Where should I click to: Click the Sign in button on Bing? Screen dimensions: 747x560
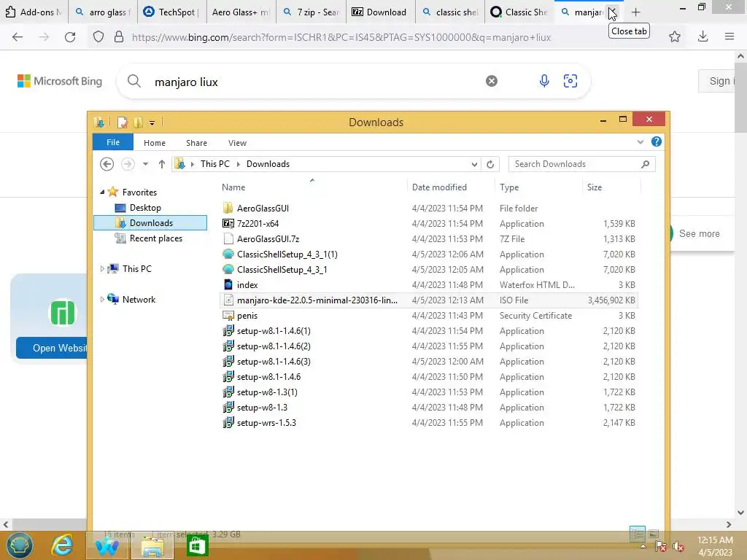pos(718,82)
